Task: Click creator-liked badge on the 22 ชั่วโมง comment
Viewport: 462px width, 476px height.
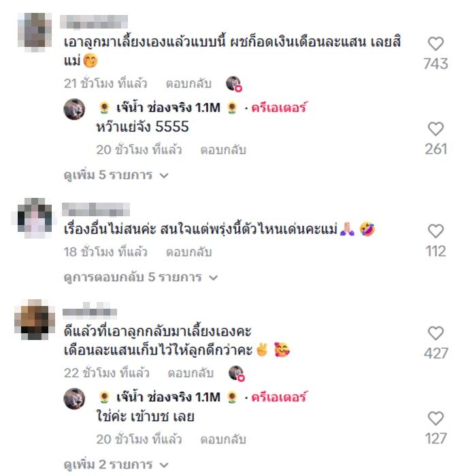Action: 237,373
